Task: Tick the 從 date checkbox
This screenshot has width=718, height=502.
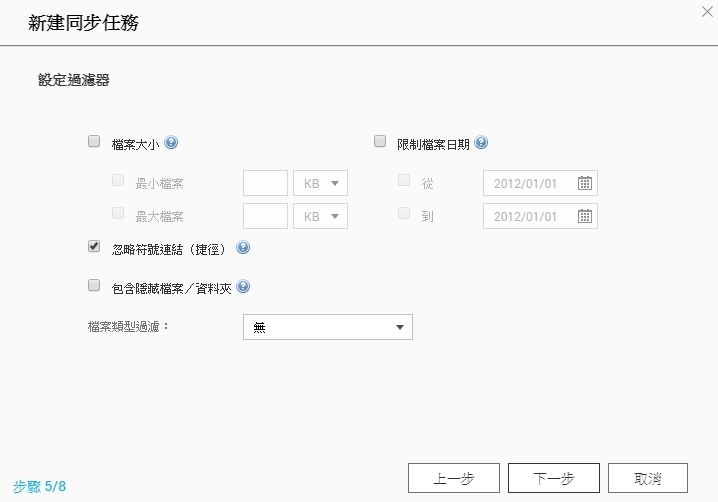Action: pyautogui.click(x=404, y=180)
